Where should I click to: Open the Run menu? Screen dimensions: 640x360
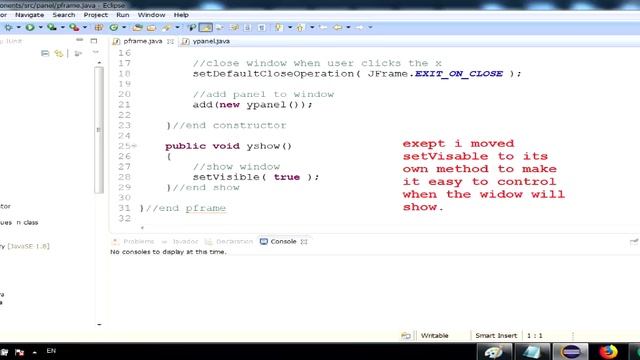122,15
